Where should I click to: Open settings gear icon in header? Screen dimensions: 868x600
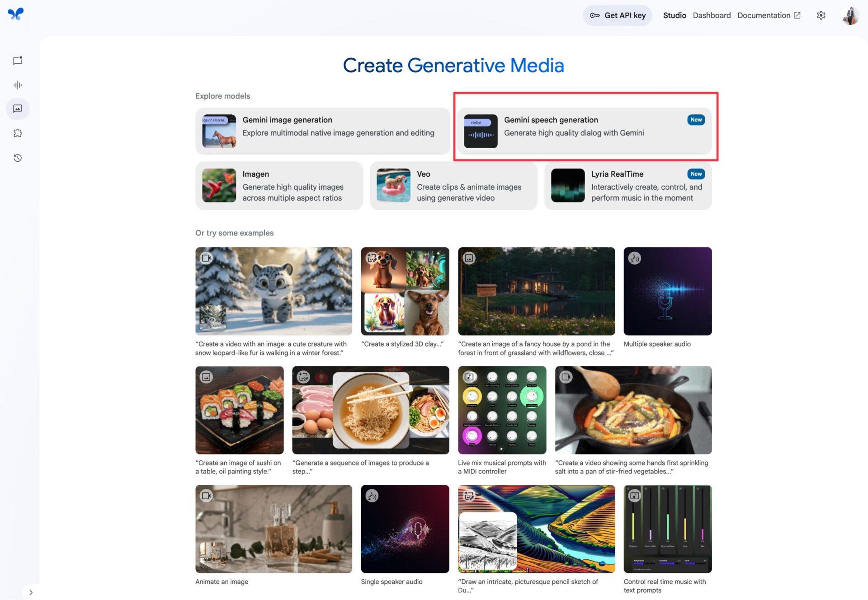tap(821, 15)
